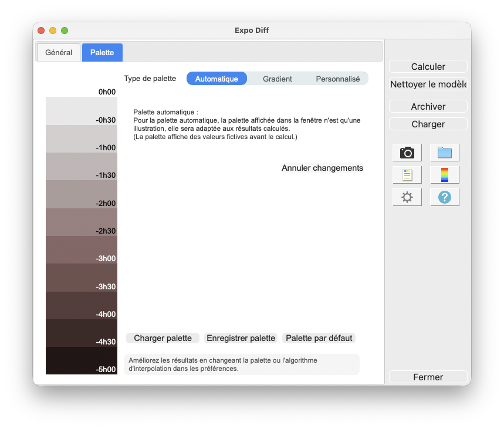Click Nettoyer le modèle button

coord(428,85)
